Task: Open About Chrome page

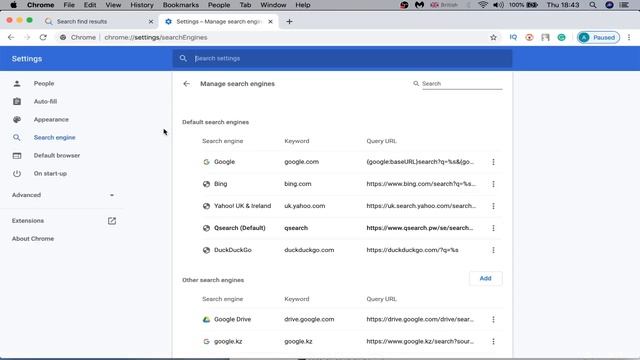Action: 33,239
